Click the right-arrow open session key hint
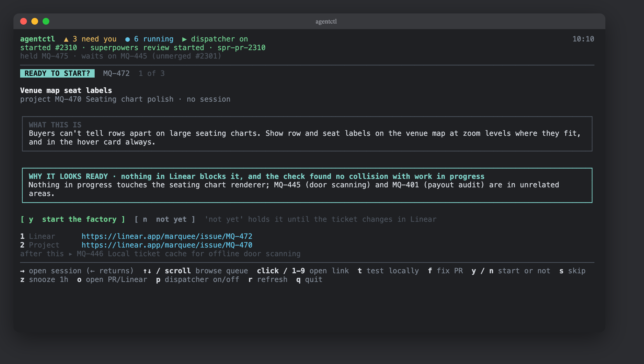Screen dimensions: 644x364 pos(77,271)
